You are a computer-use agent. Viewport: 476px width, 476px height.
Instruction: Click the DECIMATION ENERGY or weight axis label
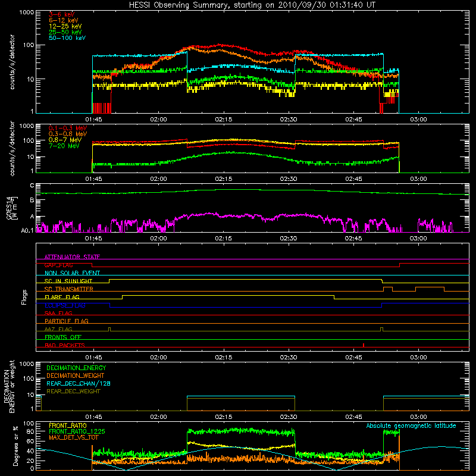(x=9, y=386)
